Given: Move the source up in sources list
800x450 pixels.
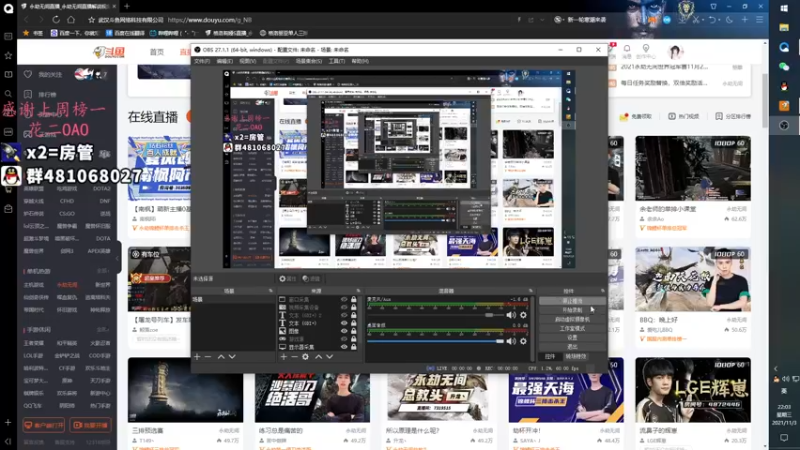Looking at the screenshot, I should click(318, 357).
